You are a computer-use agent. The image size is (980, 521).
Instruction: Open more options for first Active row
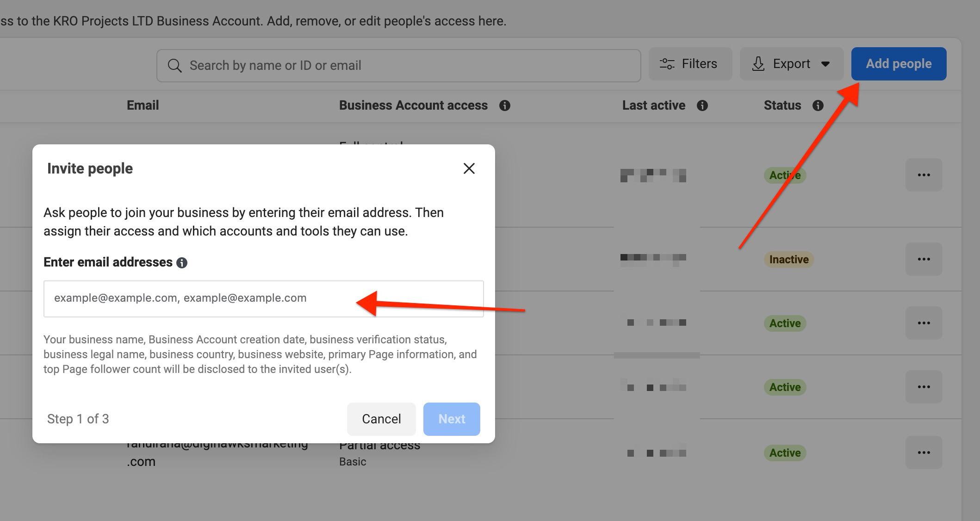(x=924, y=175)
